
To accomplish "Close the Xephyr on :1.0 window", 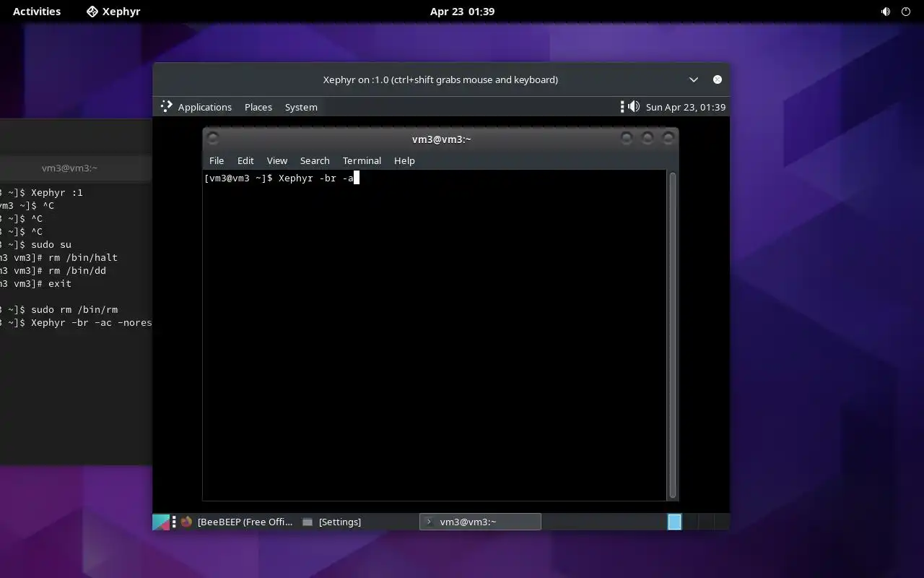I will pos(718,79).
